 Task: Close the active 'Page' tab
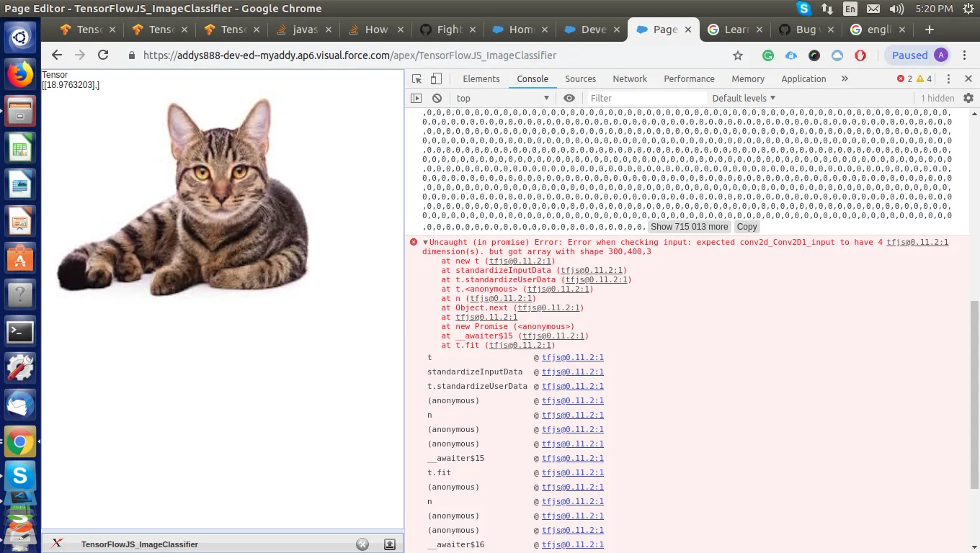pyautogui.click(x=687, y=30)
